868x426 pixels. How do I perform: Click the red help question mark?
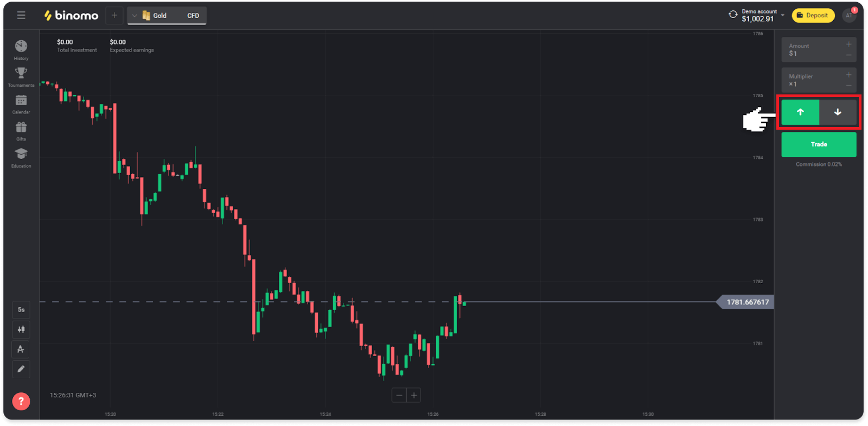[x=21, y=402]
